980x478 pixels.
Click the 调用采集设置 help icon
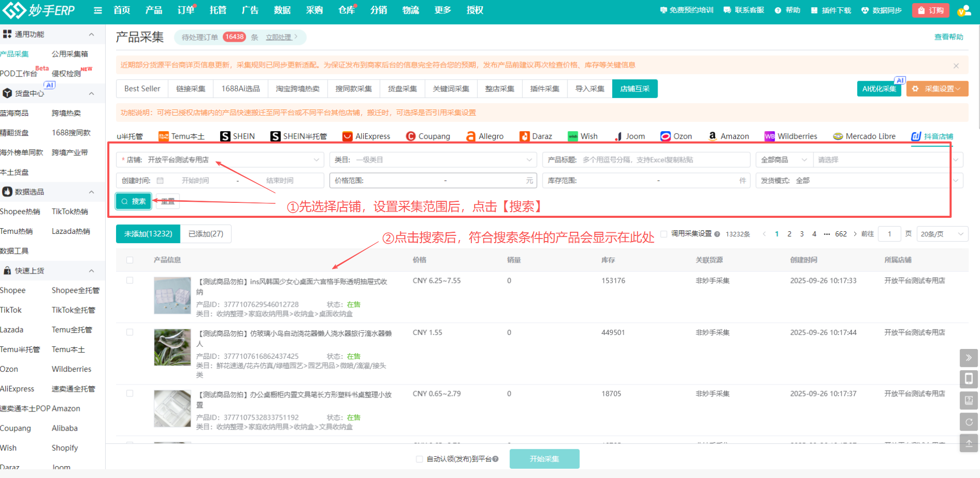pos(717,234)
